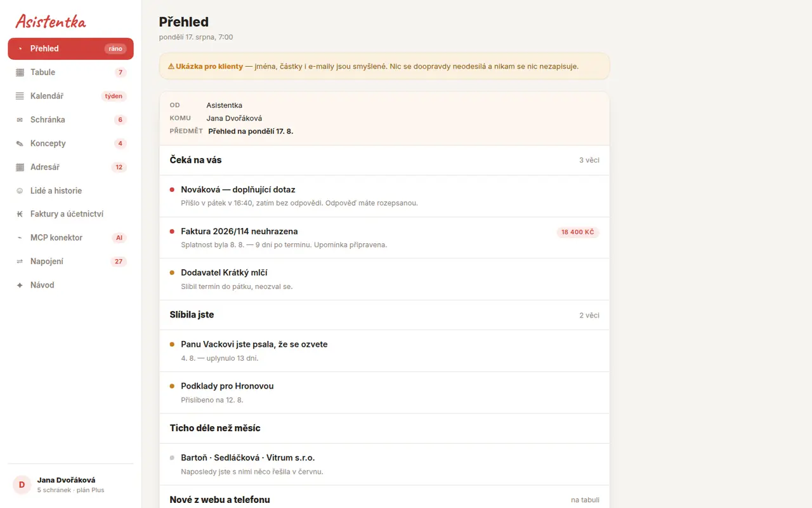Screen dimensions: 812x508
Task: Click the 18 400 Kč amount badge
Action: pos(578,232)
